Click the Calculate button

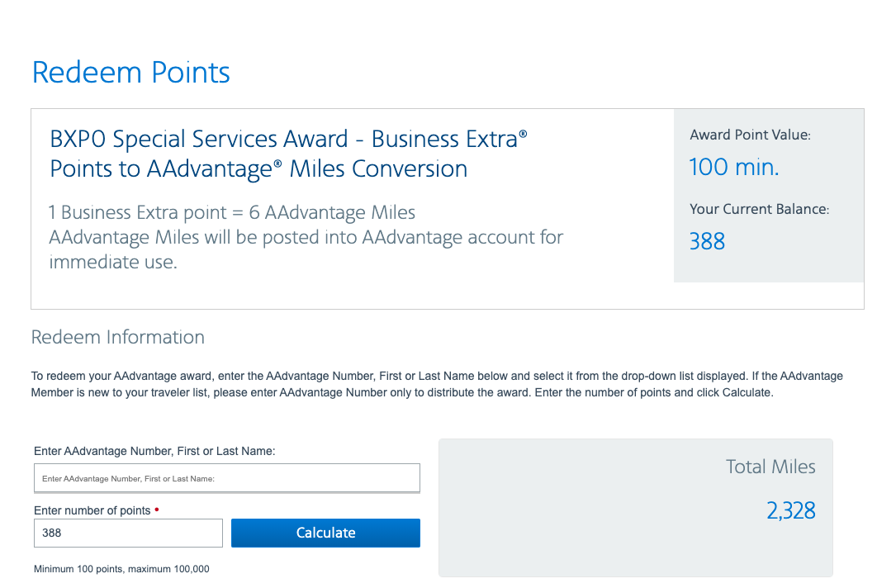(x=325, y=533)
